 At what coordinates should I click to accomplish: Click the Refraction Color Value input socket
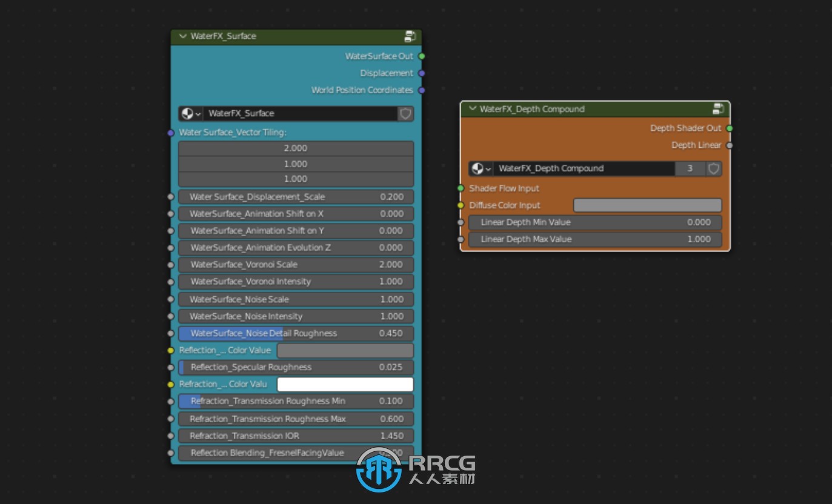(x=171, y=384)
